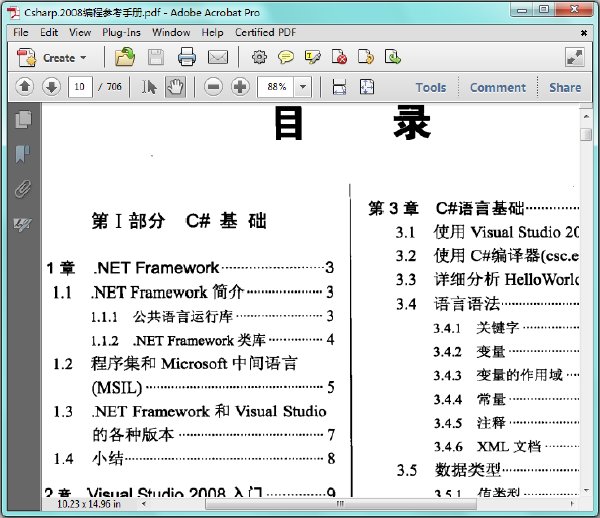This screenshot has width=600, height=518.
Task: Open the Window menu
Action: [x=171, y=33]
